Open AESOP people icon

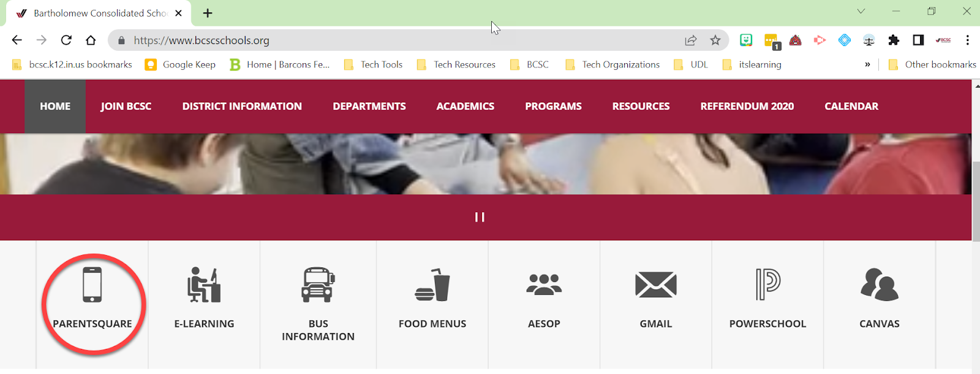pyautogui.click(x=544, y=284)
